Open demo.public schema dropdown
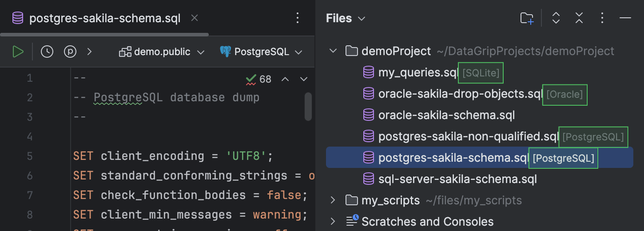This screenshot has height=231, width=644. tap(162, 52)
